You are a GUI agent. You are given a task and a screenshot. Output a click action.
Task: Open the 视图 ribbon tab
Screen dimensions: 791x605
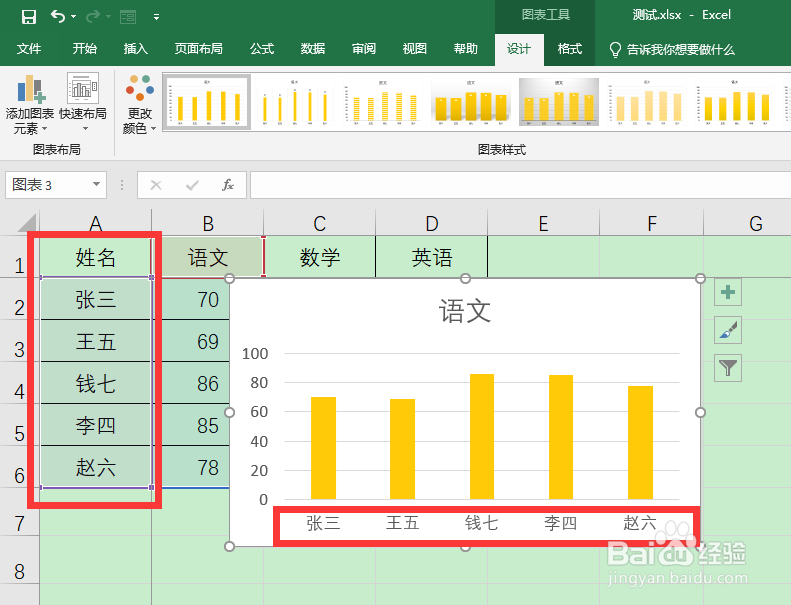pyautogui.click(x=415, y=49)
